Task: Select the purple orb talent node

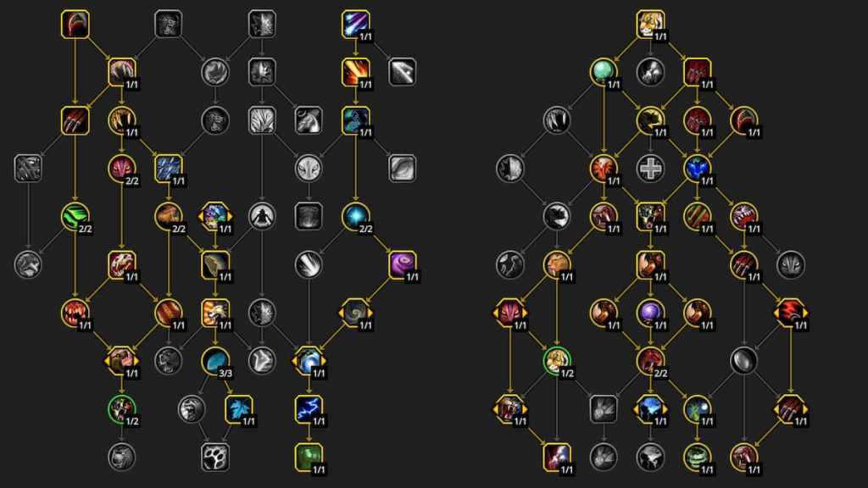Action: (x=650, y=313)
